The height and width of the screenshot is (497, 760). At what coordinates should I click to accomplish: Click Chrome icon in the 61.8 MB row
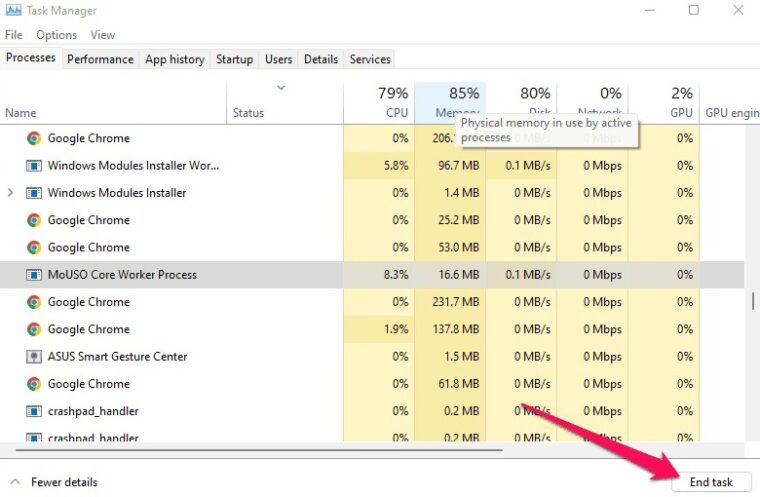[x=33, y=384]
